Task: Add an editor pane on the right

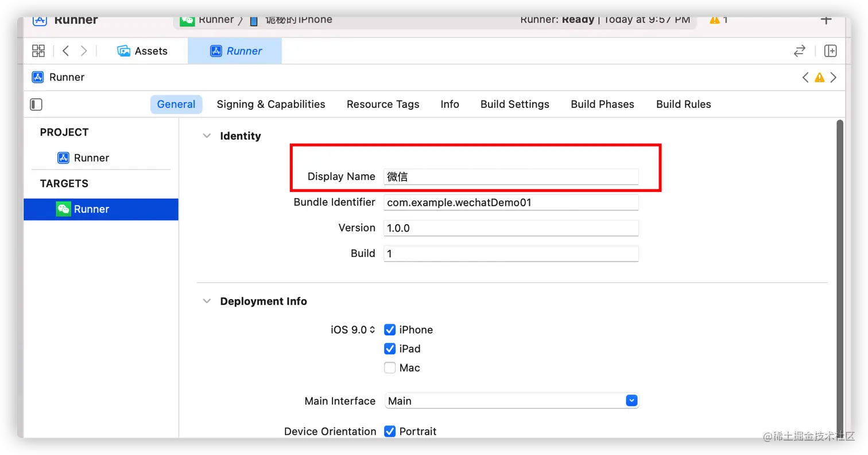Action: [830, 51]
